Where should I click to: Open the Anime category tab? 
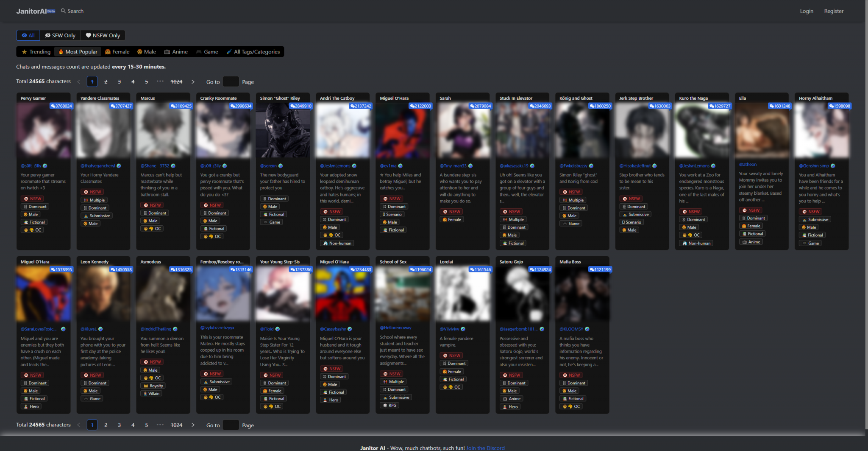click(176, 52)
